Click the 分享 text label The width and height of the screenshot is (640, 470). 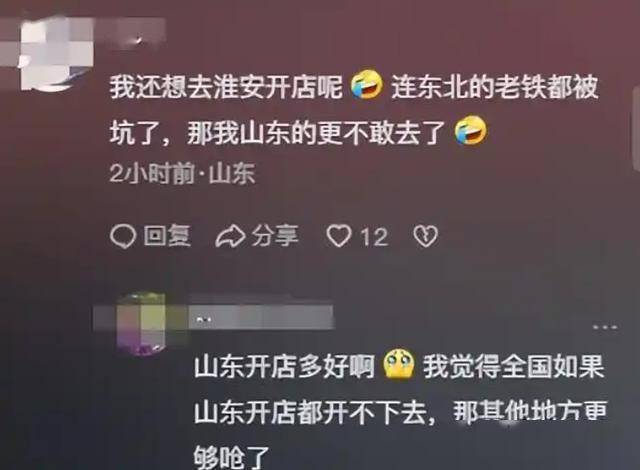click(x=275, y=236)
